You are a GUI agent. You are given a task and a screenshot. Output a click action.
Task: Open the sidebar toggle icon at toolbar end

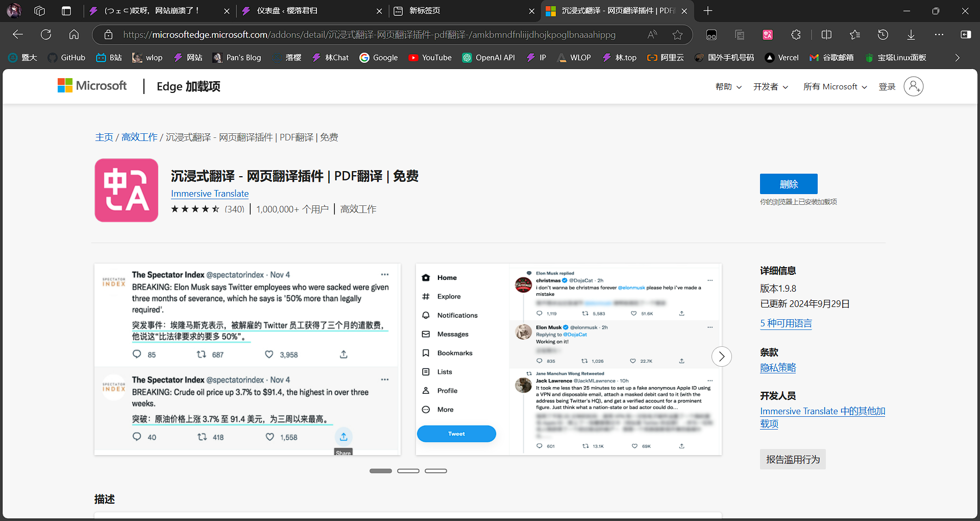point(966,35)
